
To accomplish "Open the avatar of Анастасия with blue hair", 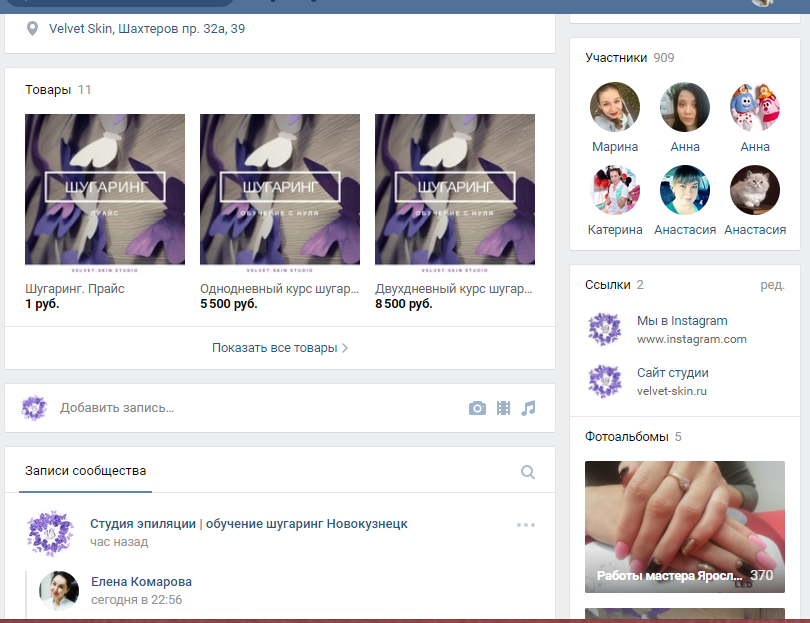I will [x=685, y=190].
